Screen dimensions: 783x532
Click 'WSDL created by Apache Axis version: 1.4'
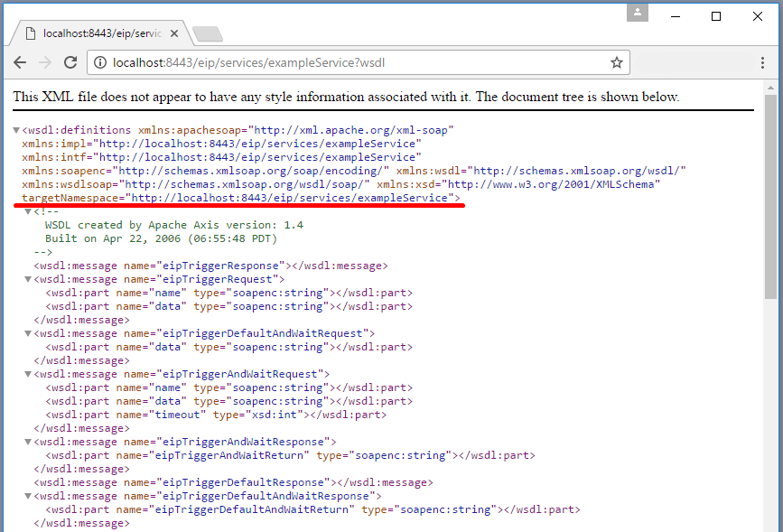173,225
